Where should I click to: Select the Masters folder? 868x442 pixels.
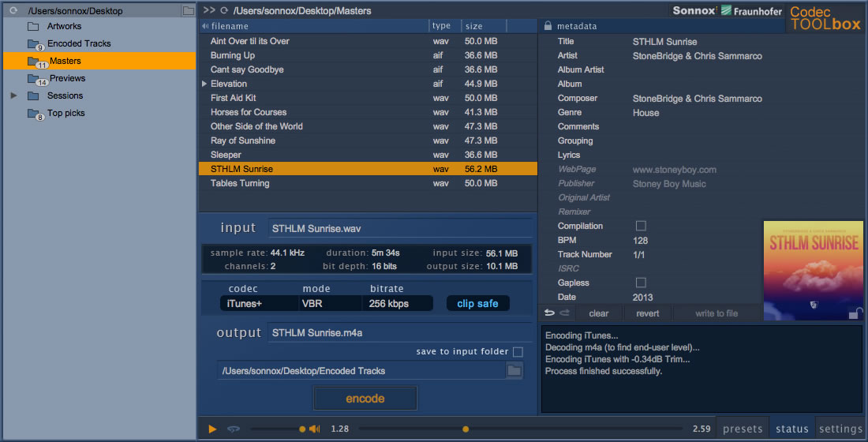99,61
